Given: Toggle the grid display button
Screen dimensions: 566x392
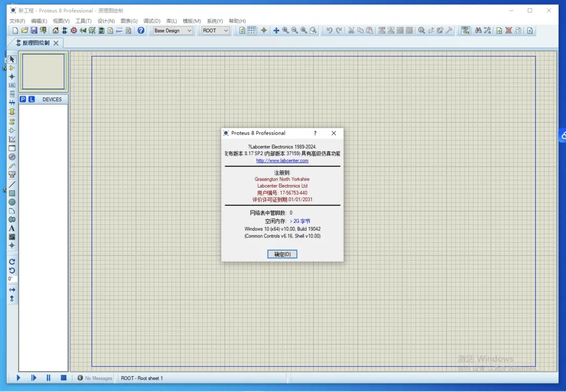Looking at the screenshot, I should pos(252,31).
